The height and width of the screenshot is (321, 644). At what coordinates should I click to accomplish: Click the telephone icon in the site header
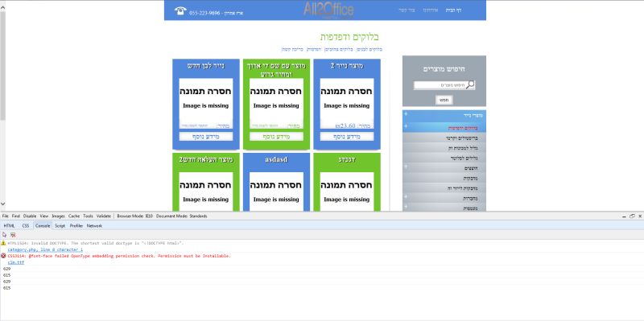click(180, 10)
